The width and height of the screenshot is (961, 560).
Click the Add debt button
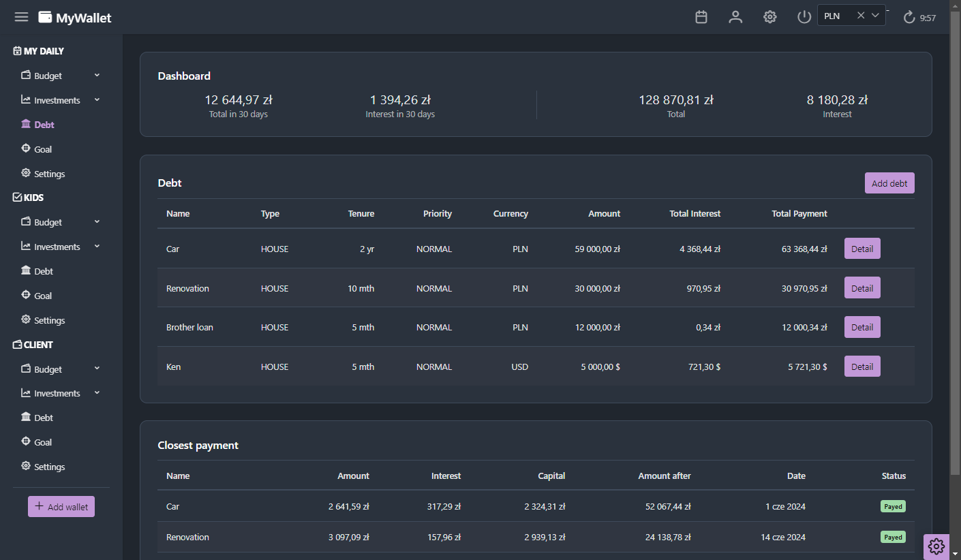coord(889,183)
